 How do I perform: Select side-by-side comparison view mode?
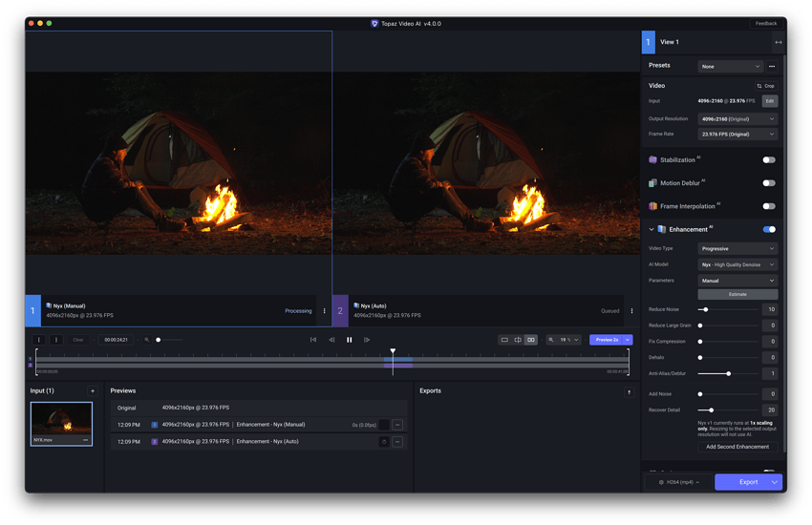coord(531,340)
